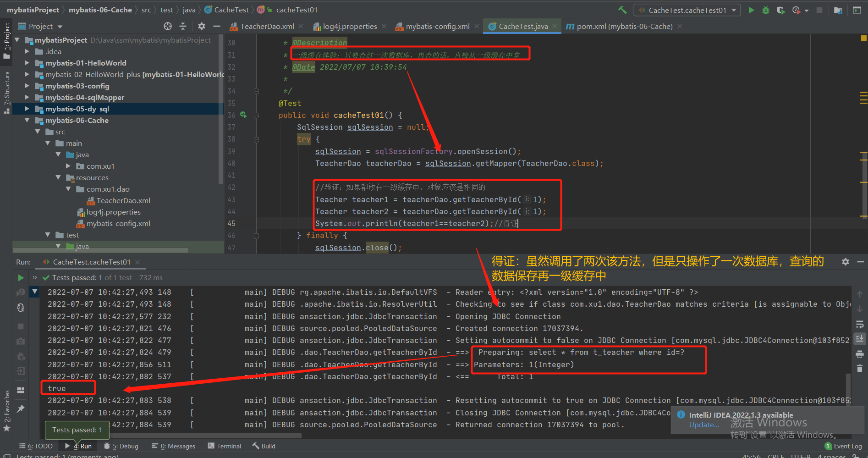Viewport: 868px width, 458px height.
Task: Toggle auto-test icon in Run panel sidebar
Action: (x=21, y=308)
